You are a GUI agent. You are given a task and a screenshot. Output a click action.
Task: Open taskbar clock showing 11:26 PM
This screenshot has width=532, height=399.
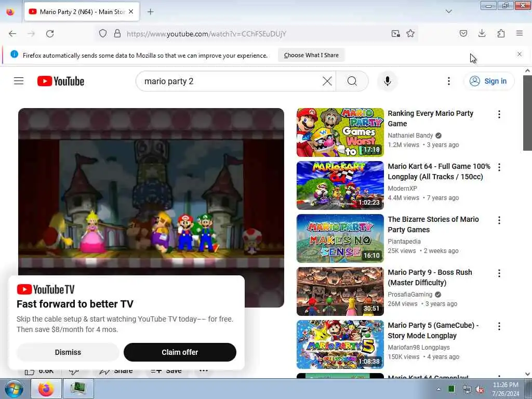tap(506, 389)
